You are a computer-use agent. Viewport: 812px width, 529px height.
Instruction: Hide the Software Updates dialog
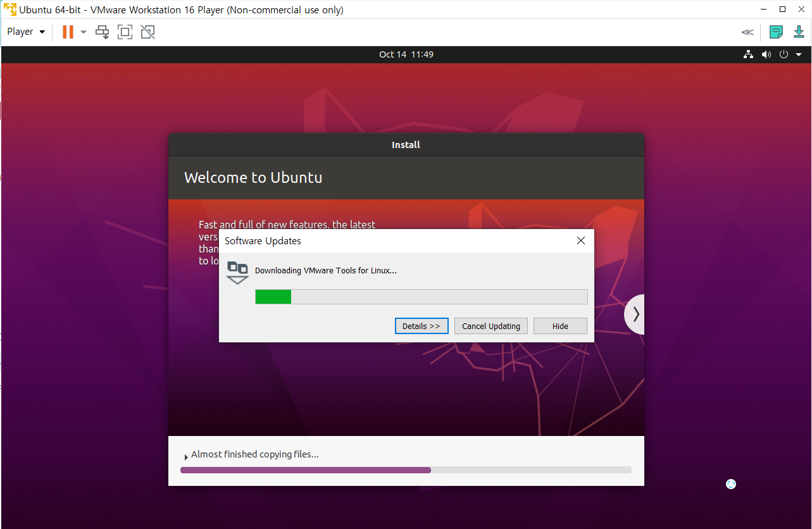click(560, 326)
